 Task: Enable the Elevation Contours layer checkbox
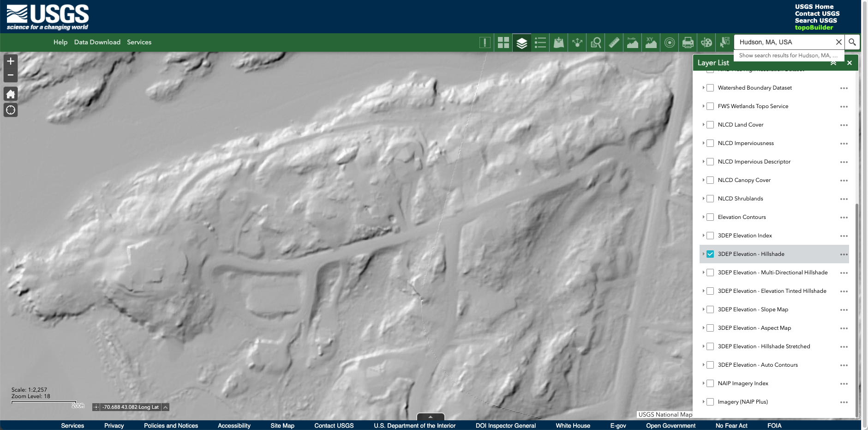pyautogui.click(x=710, y=217)
